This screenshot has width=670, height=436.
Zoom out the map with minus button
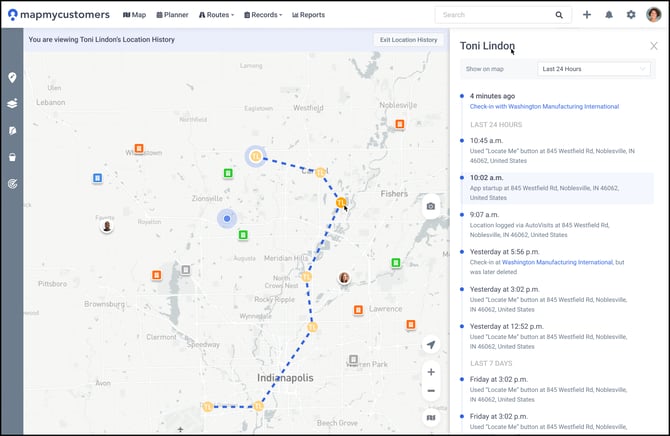[x=430, y=391]
